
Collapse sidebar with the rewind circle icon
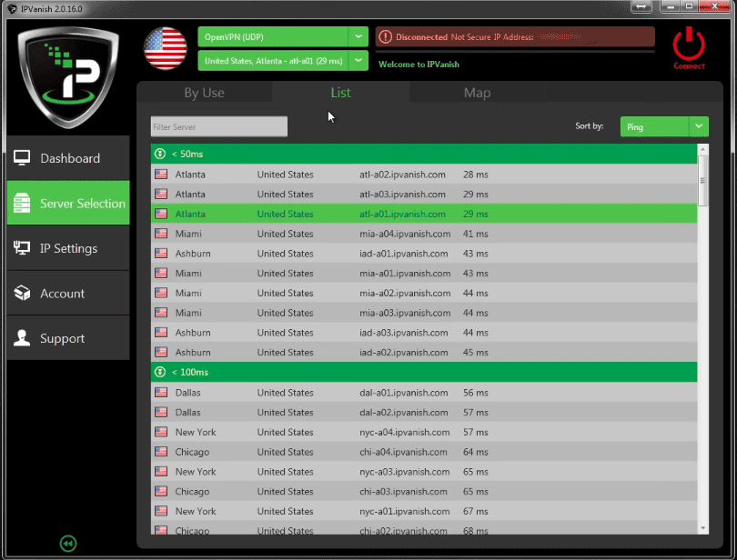(x=68, y=544)
